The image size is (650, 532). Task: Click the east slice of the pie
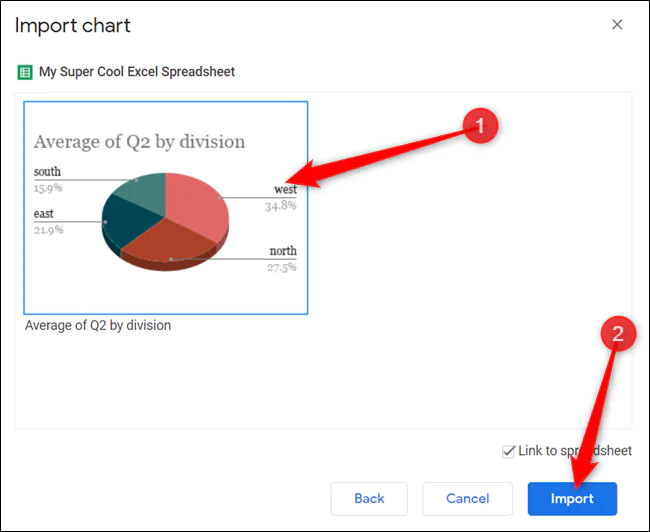point(124,218)
